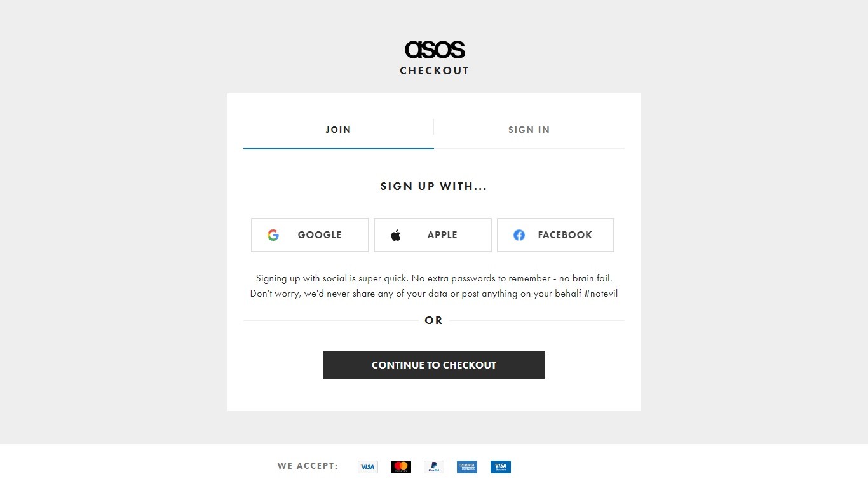
Task: Click the "We accept:" label
Action: pos(308,466)
